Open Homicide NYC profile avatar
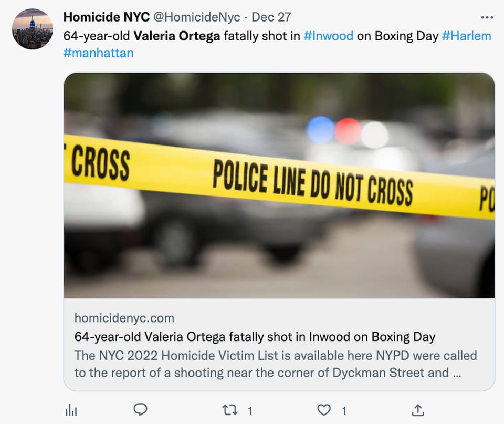504x424 pixels. point(33,29)
